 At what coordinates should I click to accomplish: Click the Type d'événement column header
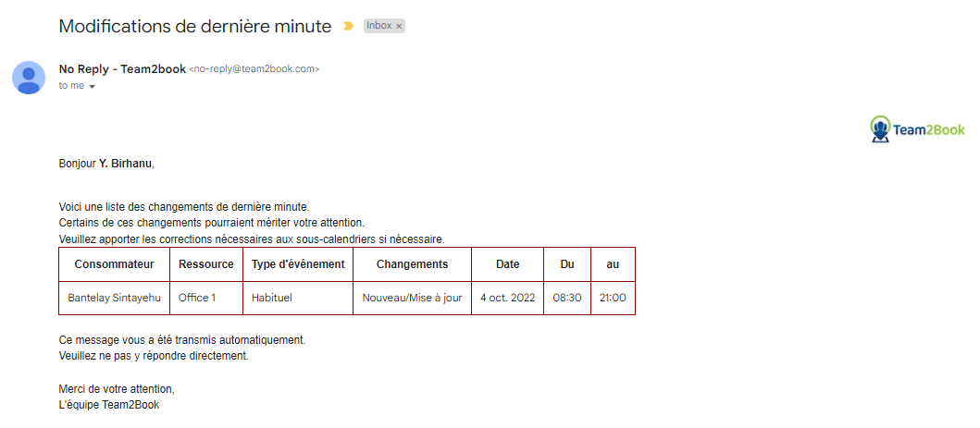pos(298,263)
